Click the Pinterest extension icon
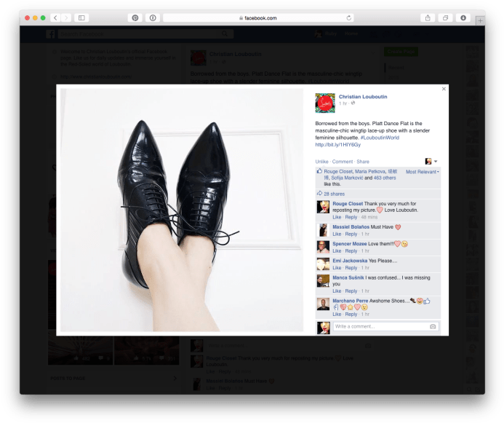Screen dimensions: 504x423 tap(134, 17)
